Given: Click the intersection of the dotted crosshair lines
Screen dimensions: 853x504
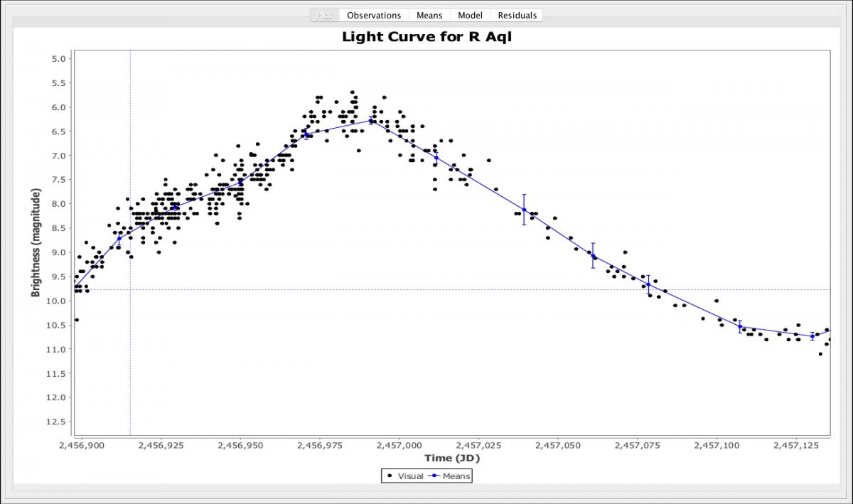Looking at the screenshot, I should 130,289.
